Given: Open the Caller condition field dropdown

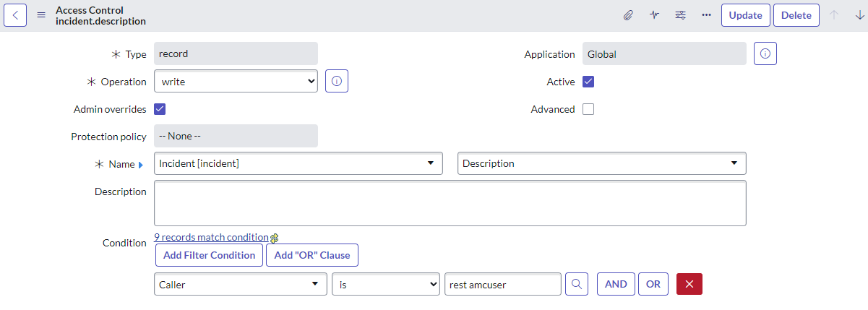Looking at the screenshot, I should [x=239, y=285].
